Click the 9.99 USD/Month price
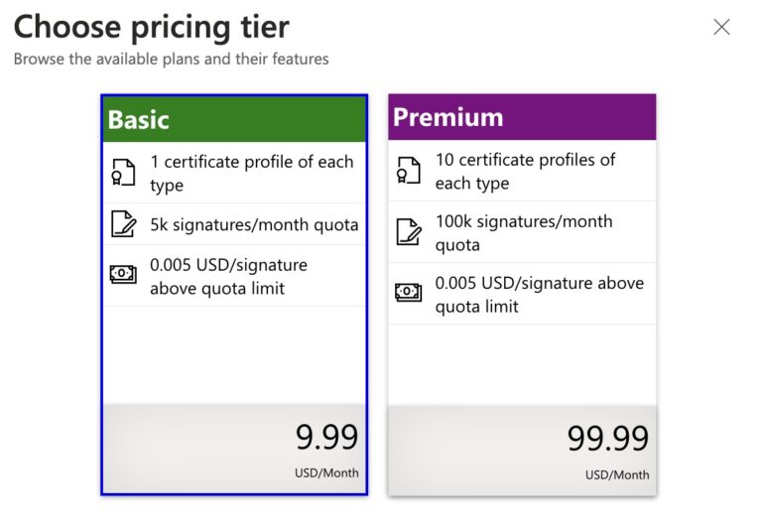 [x=326, y=438]
